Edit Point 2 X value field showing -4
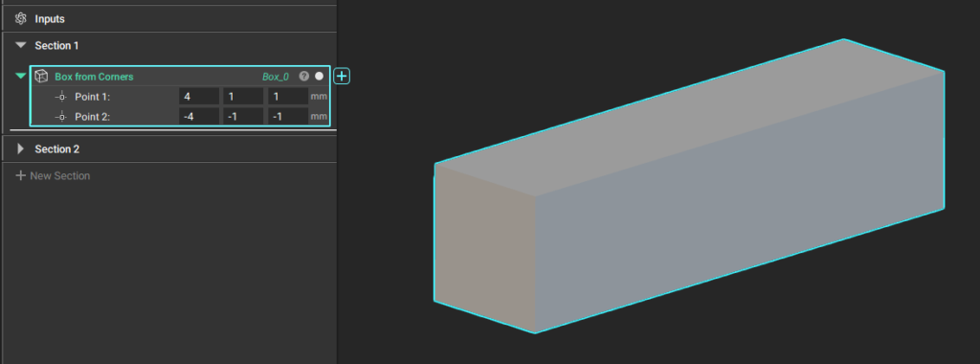980x364 pixels. tap(199, 116)
